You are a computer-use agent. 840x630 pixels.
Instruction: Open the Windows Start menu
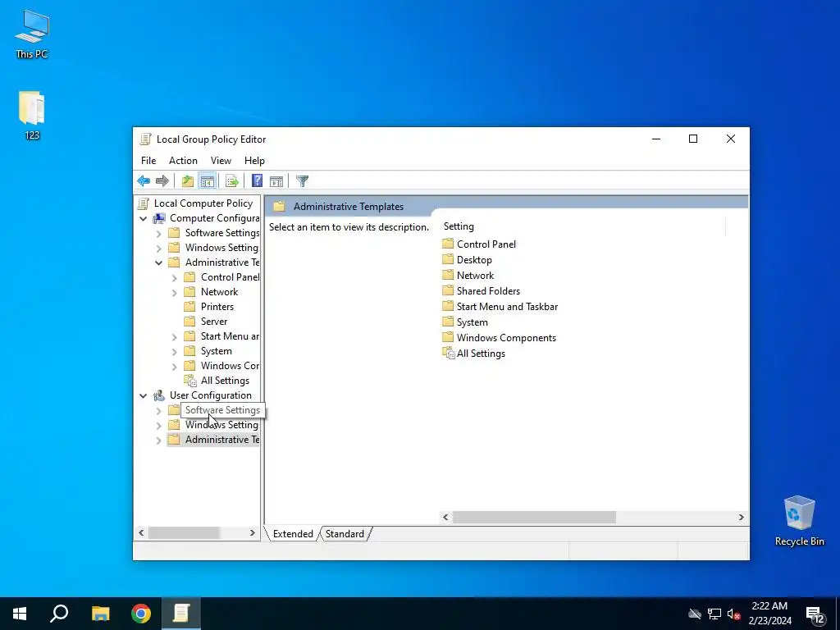pos(20,614)
